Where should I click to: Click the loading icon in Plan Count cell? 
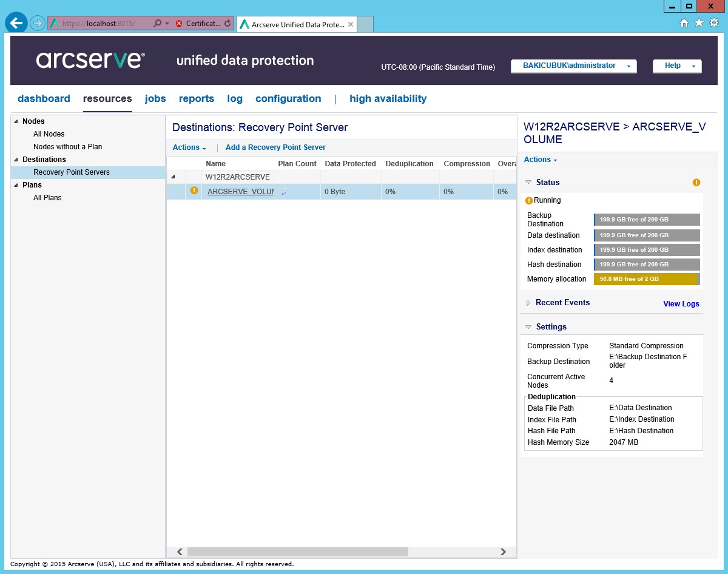point(285,191)
